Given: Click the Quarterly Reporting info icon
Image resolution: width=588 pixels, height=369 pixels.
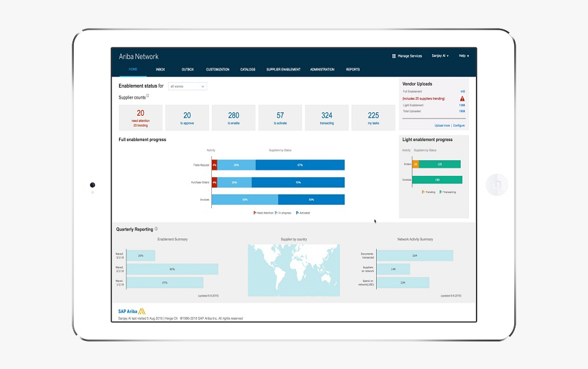Looking at the screenshot, I should tap(156, 229).
